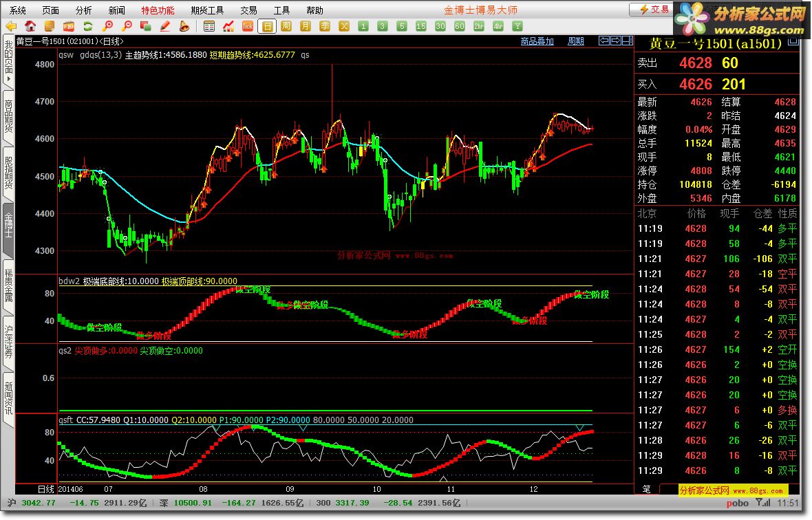Open the alert bell icon
The image size is (812, 520).
pyautogui.click(x=184, y=26)
